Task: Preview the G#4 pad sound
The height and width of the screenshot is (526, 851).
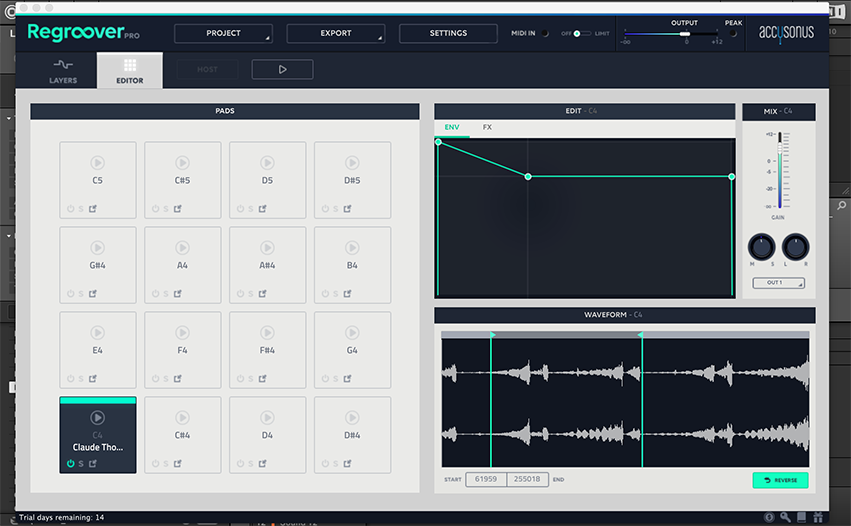Action: pyautogui.click(x=98, y=248)
